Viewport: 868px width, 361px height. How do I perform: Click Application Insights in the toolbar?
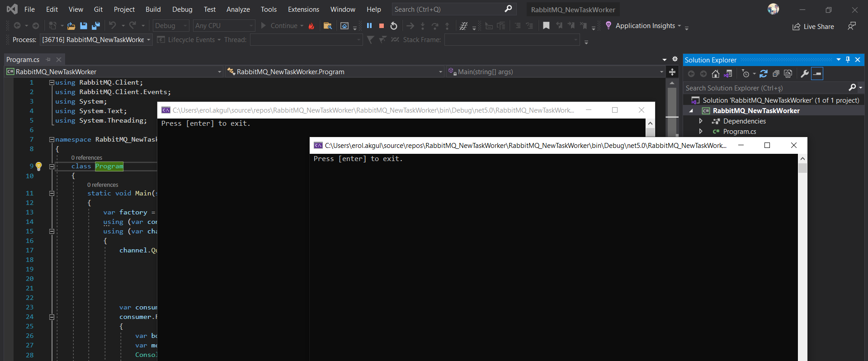[645, 26]
